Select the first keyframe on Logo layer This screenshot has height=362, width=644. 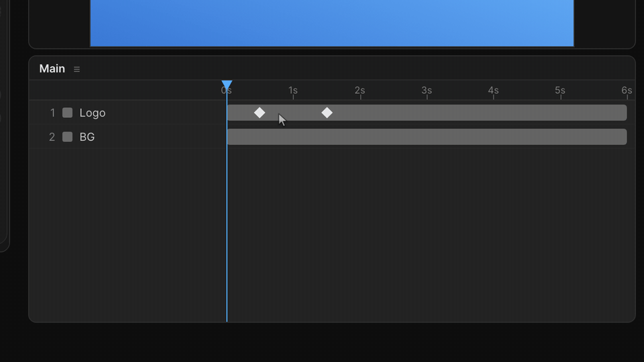(260, 113)
